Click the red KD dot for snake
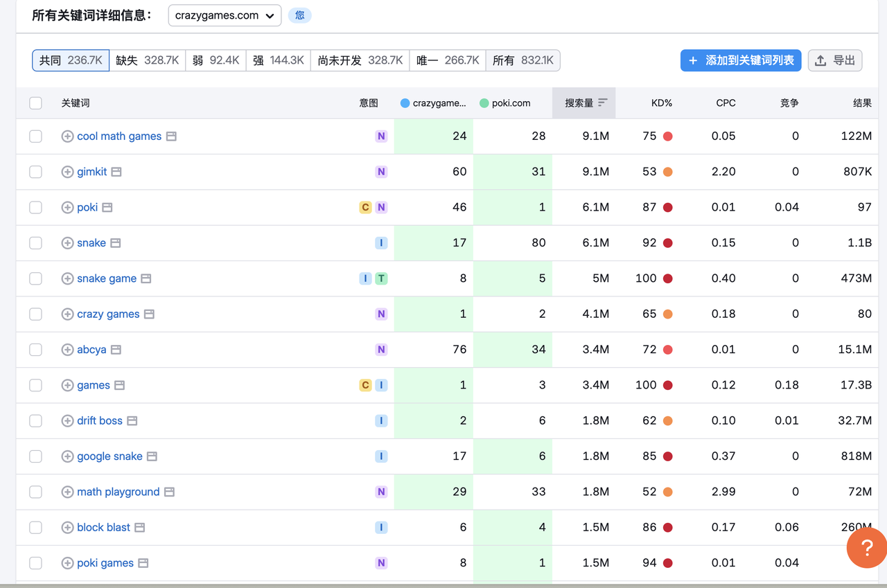Image resolution: width=887 pixels, height=588 pixels. click(x=668, y=243)
